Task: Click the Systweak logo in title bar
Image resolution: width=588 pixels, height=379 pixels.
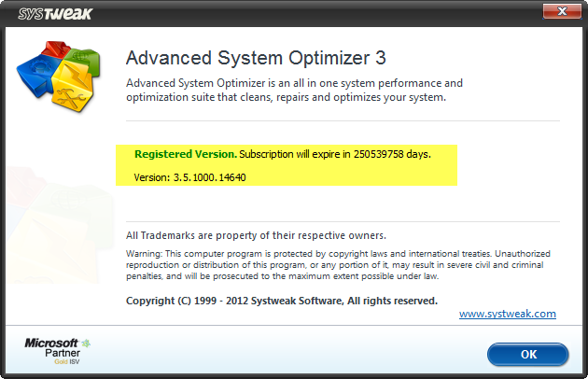Action: click(55, 14)
